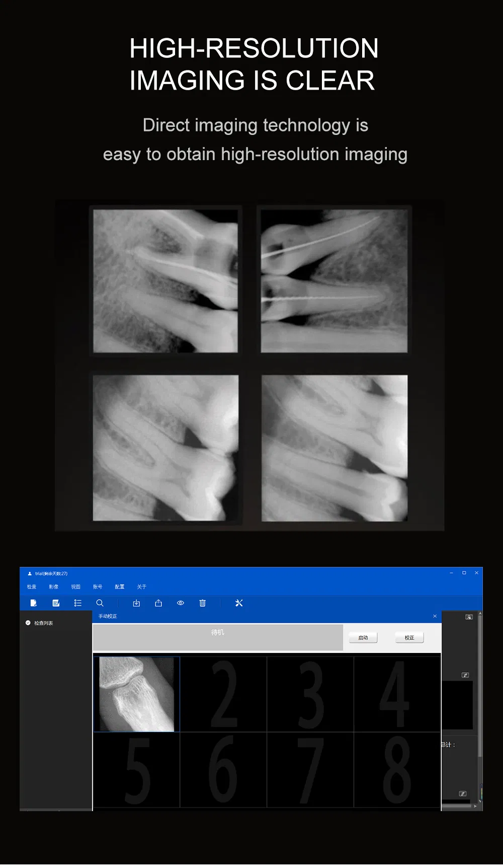Viewport: 503px width, 868px height.
Task: Open the 配置 menu
Action: tap(119, 587)
